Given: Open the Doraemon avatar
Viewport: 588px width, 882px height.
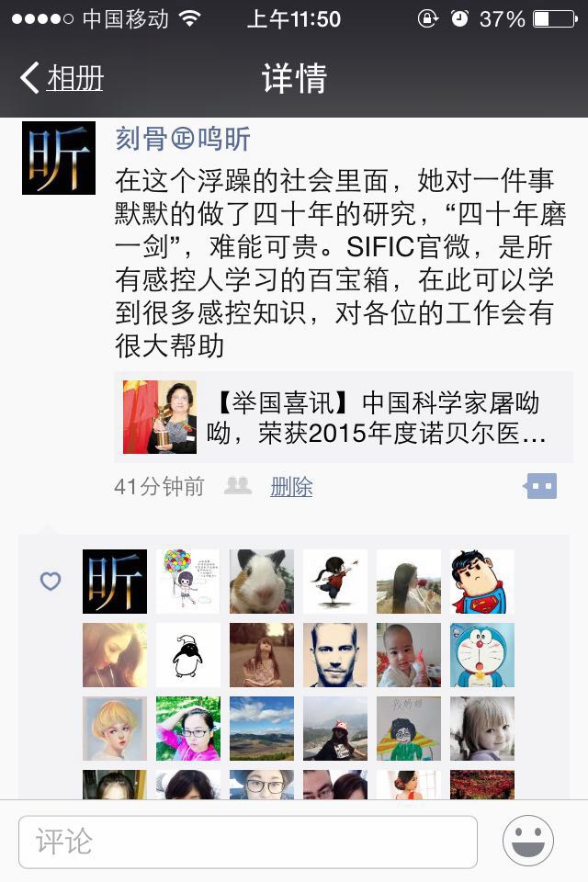Looking at the screenshot, I should pyautogui.click(x=482, y=655).
